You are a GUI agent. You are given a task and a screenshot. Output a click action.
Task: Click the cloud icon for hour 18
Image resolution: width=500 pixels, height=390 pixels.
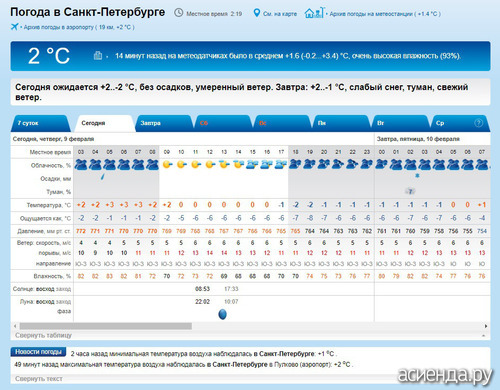295,164
